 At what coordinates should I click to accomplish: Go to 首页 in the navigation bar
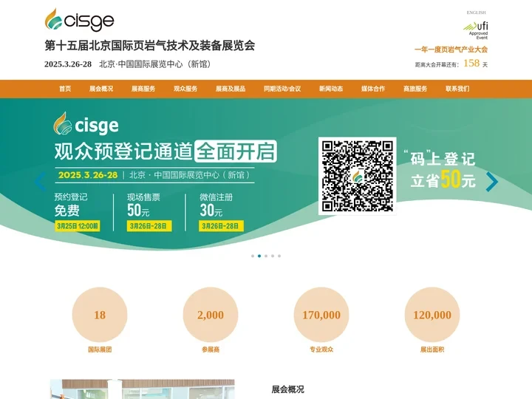click(x=65, y=89)
